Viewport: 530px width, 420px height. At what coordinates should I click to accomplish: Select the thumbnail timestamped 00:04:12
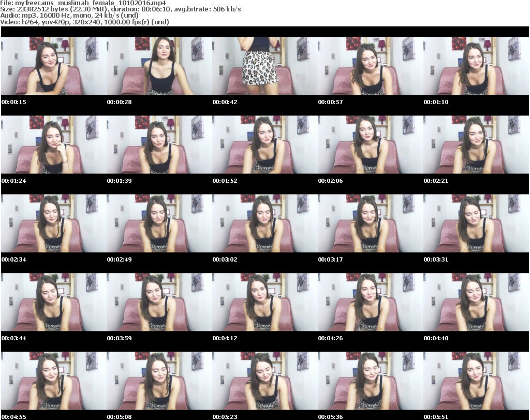(264, 302)
